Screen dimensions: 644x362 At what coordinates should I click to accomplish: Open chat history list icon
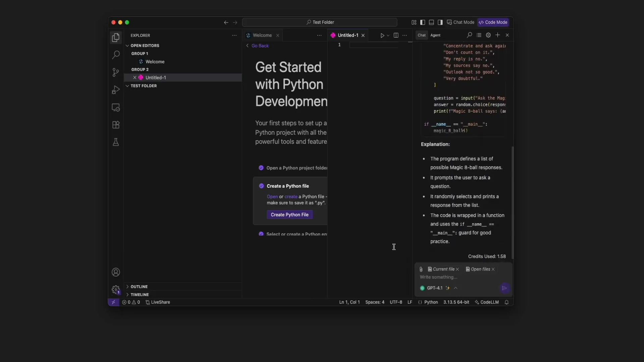pos(479,35)
